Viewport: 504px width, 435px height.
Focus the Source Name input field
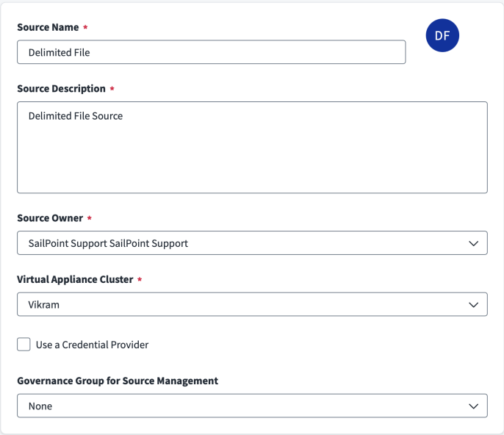[211, 52]
